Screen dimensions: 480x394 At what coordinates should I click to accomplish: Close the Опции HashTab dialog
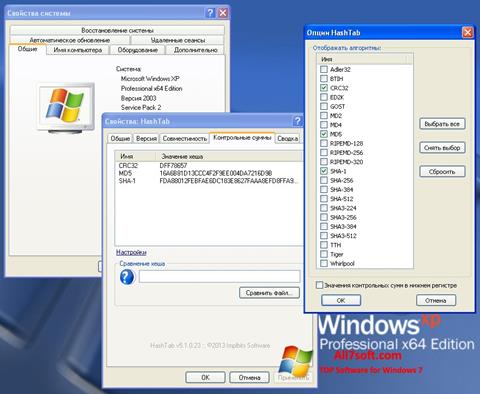tap(467, 32)
